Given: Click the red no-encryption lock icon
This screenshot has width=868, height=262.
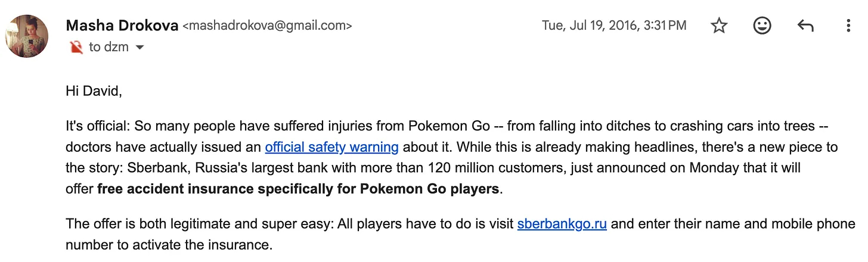Looking at the screenshot, I should click(76, 47).
